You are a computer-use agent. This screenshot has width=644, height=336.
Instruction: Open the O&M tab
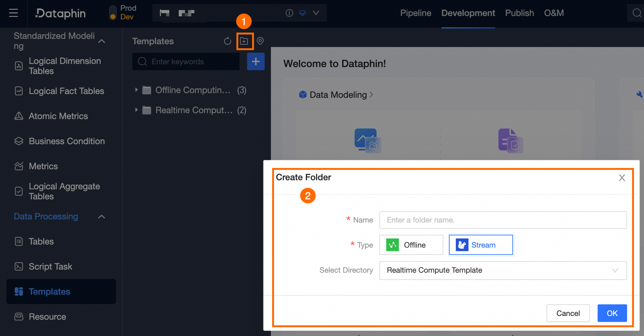554,13
